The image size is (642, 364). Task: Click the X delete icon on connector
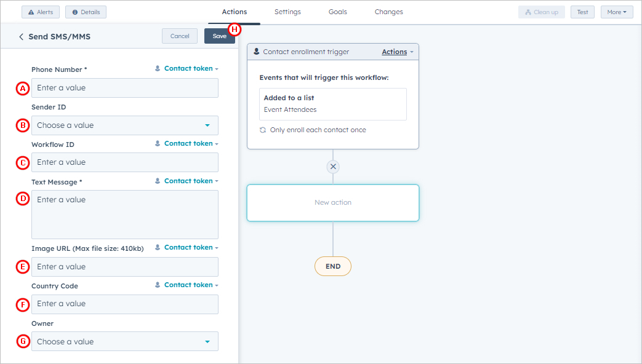point(333,167)
